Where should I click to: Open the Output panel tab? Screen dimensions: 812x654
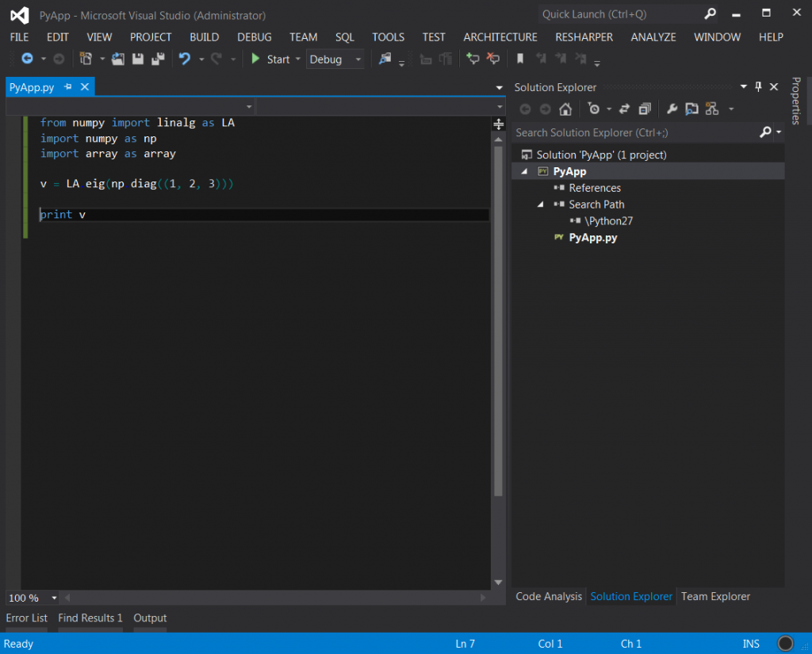tap(150, 618)
